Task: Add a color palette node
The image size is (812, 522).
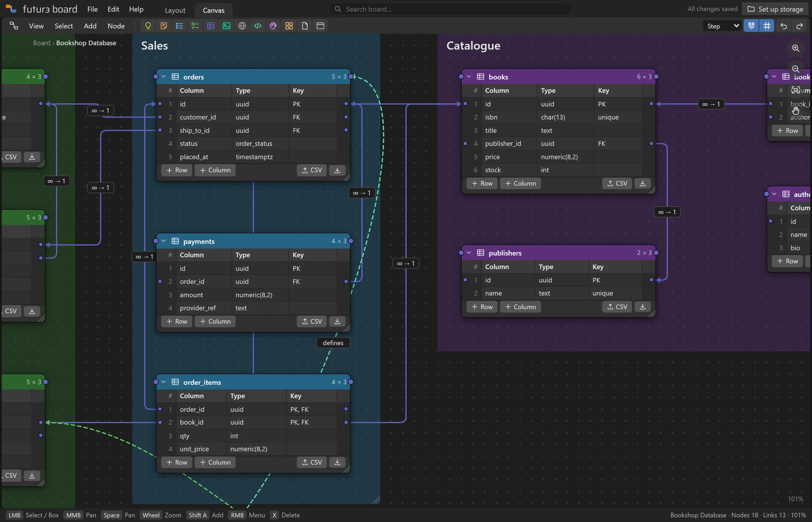Action: click(x=273, y=26)
